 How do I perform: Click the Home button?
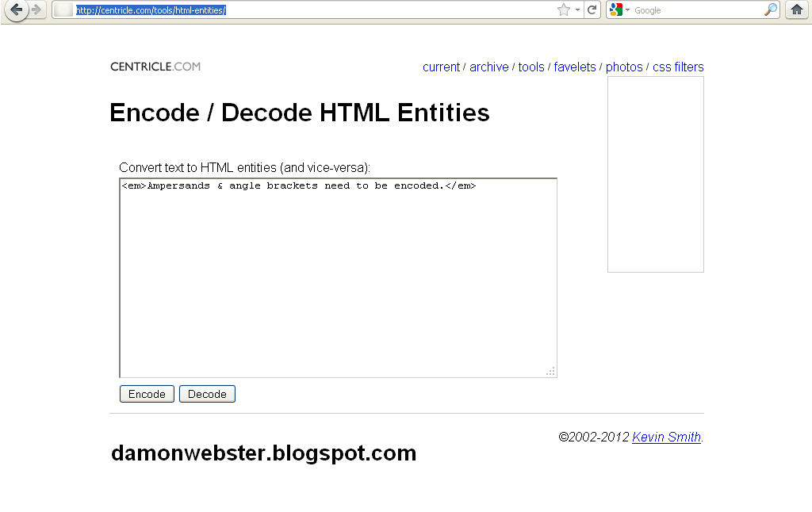tap(796, 10)
